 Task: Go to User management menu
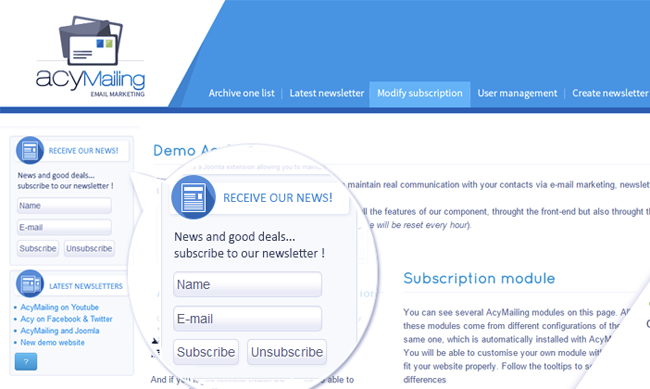pos(517,93)
